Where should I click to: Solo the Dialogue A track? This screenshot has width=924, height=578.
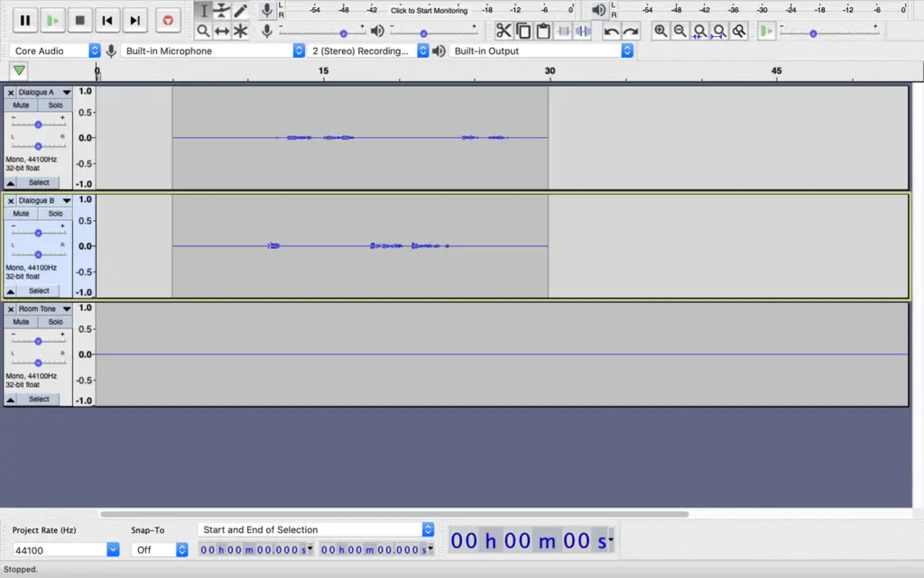pyautogui.click(x=55, y=106)
